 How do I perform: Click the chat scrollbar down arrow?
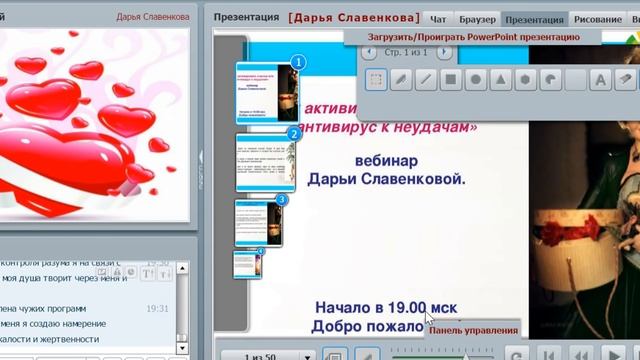[x=182, y=349]
